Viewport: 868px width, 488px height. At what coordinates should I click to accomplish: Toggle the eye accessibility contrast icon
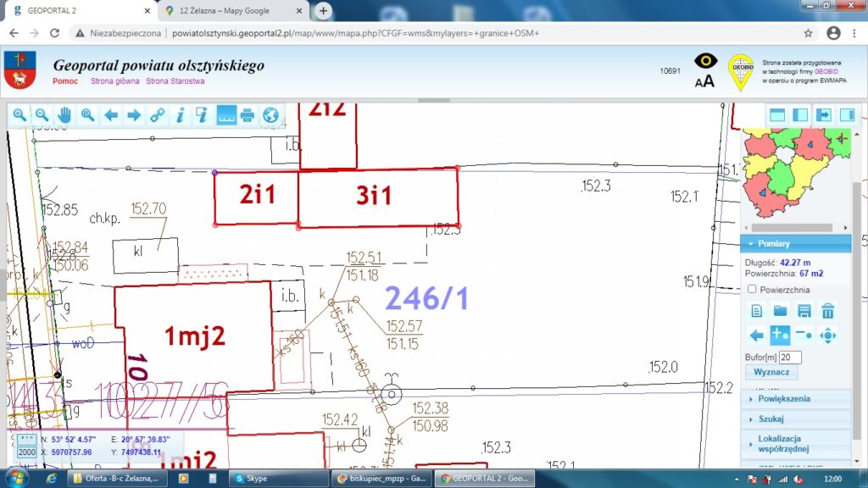point(705,61)
